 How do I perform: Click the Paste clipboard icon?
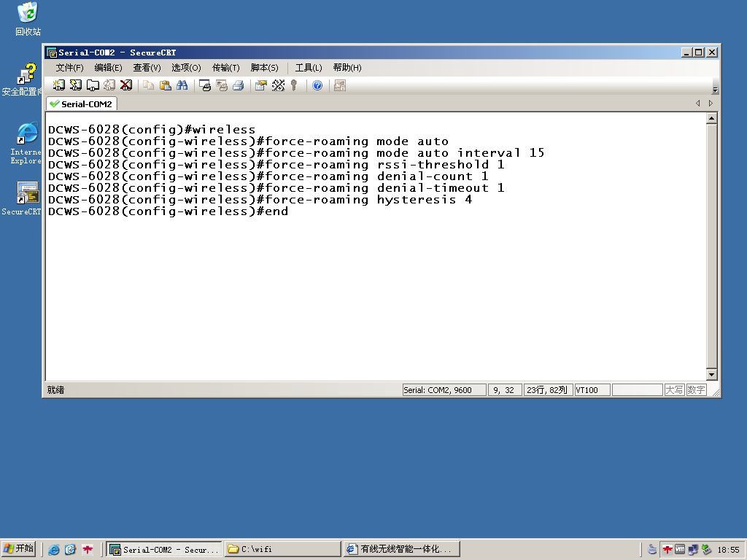click(x=166, y=85)
